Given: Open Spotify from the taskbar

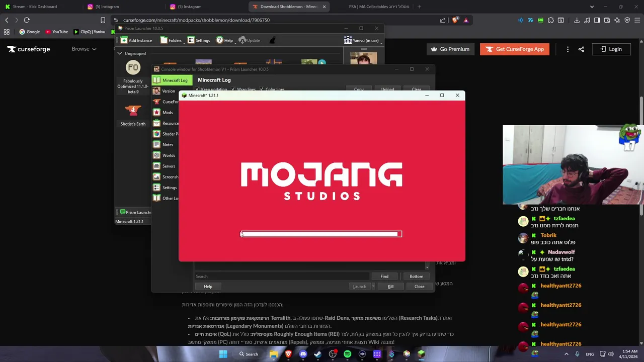Looking at the screenshot, I should (x=347, y=354).
